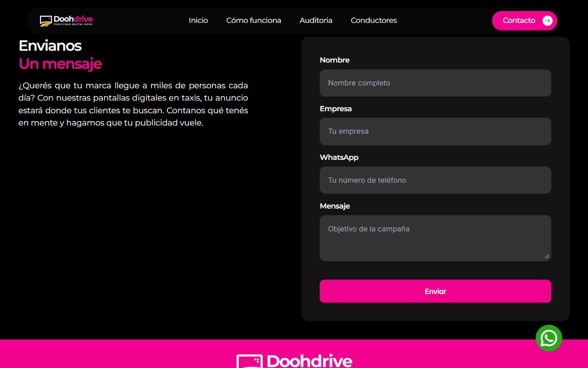Open the Cómo funciona page

(254, 20)
